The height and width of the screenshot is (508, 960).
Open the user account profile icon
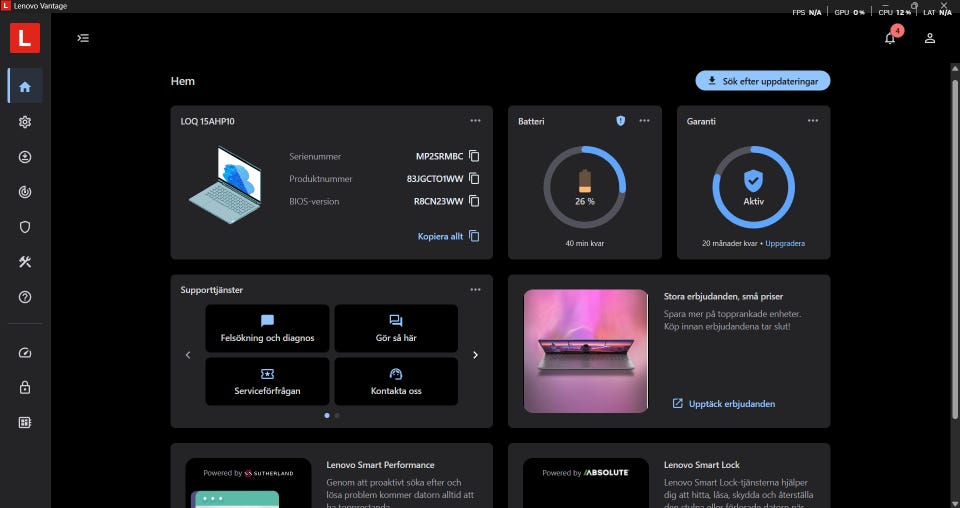pos(930,38)
